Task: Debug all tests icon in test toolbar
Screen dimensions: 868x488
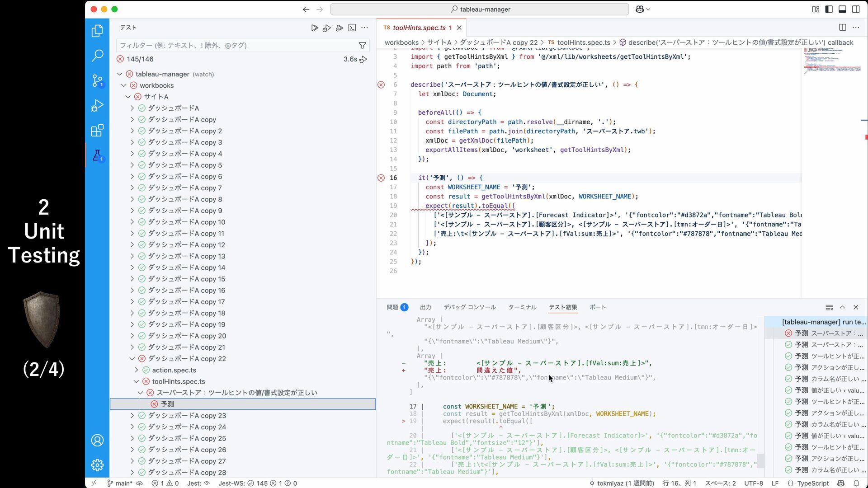Action: point(327,28)
